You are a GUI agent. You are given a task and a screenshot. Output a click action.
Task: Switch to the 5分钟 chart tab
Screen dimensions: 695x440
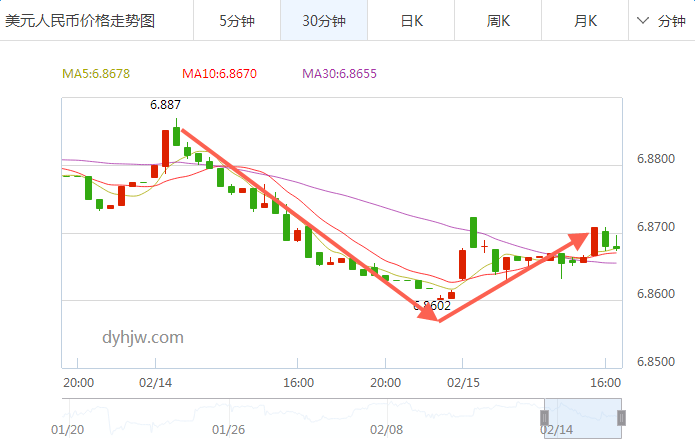tap(236, 20)
